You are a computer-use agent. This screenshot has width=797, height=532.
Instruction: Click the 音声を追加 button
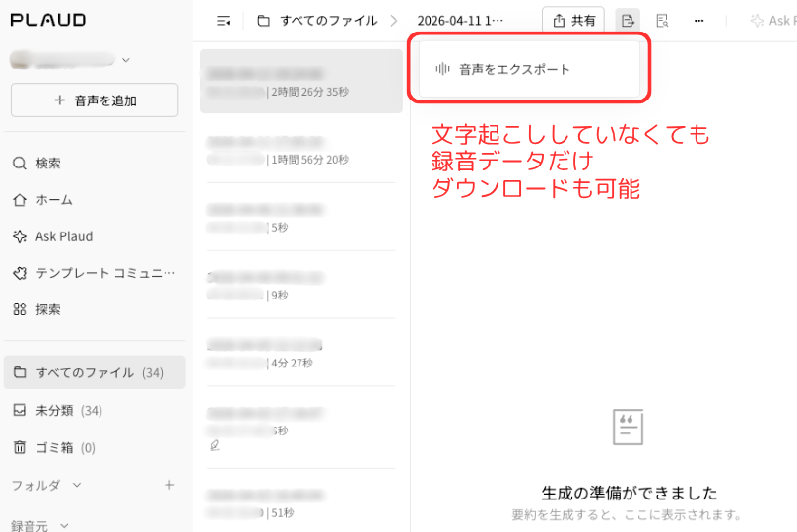click(95, 100)
